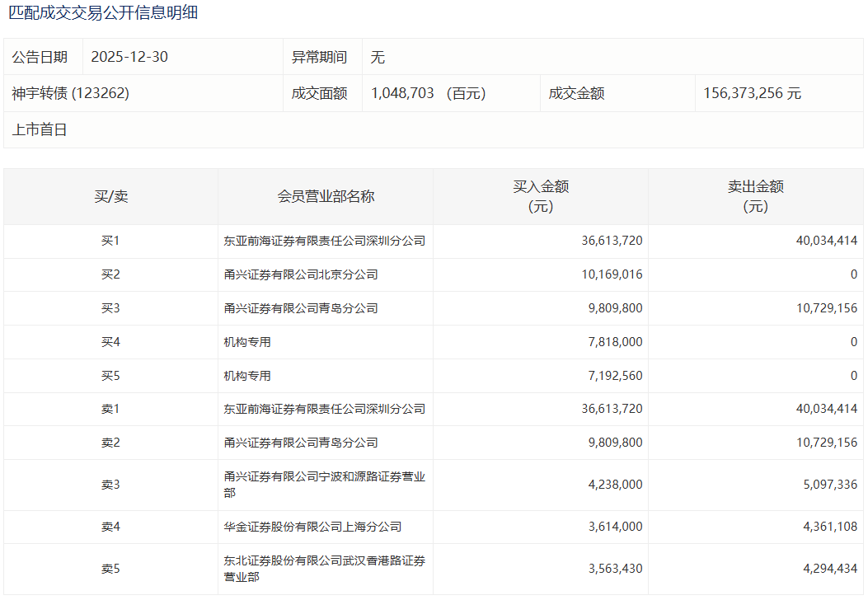Click 机构专用 in the 买5 row
This screenshot has height=600, width=868.
click(x=247, y=376)
